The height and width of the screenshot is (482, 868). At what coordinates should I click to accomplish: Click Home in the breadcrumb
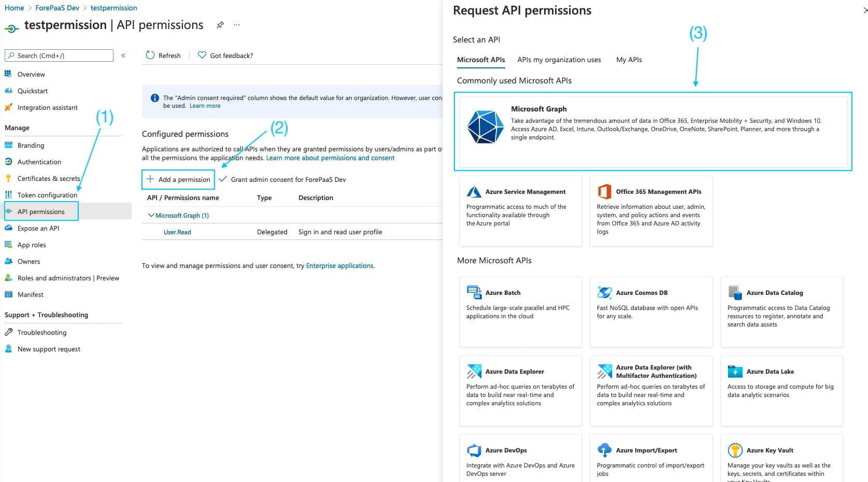[14, 8]
